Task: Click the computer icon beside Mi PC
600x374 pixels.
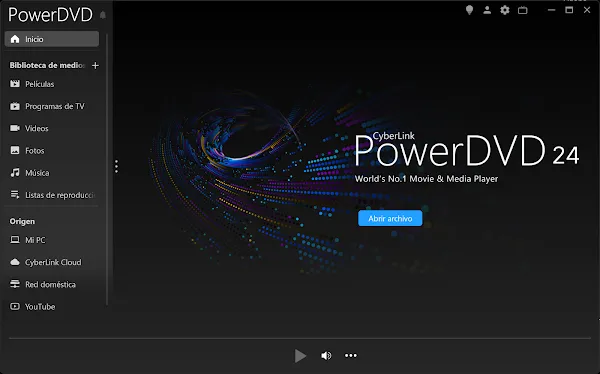Action: [15, 240]
